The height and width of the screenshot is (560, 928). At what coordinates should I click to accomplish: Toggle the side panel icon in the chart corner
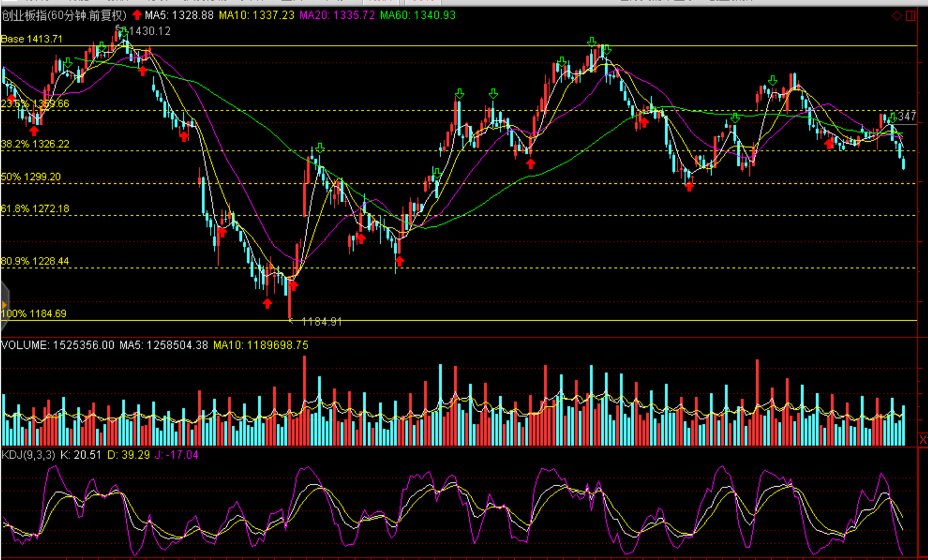point(911,16)
